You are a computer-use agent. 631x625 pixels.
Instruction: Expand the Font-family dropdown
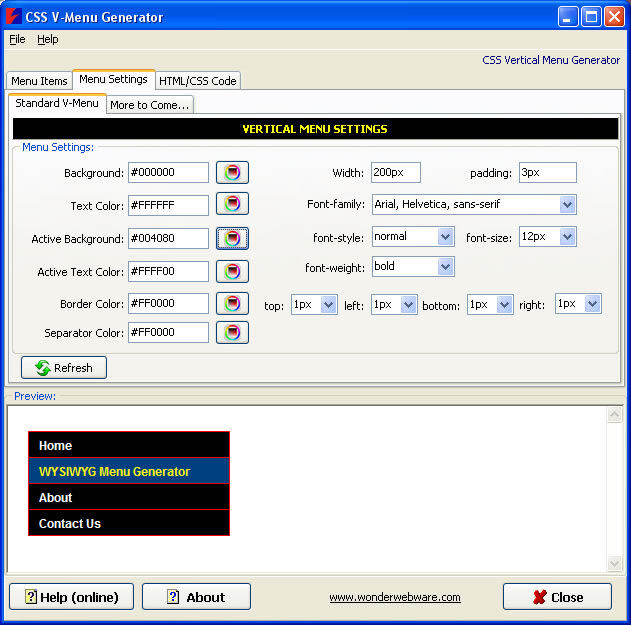(567, 204)
